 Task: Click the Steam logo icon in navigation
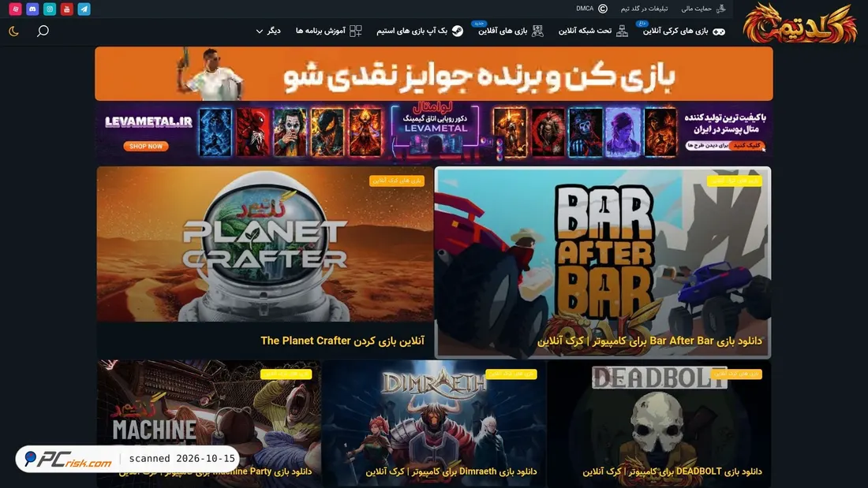click(x=457, y=31)
